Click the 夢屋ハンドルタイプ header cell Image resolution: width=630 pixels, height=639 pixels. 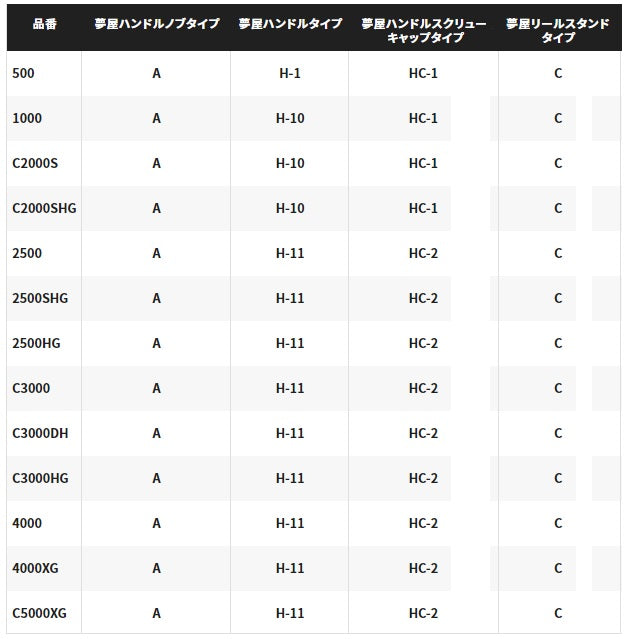[x=290, y=23]
